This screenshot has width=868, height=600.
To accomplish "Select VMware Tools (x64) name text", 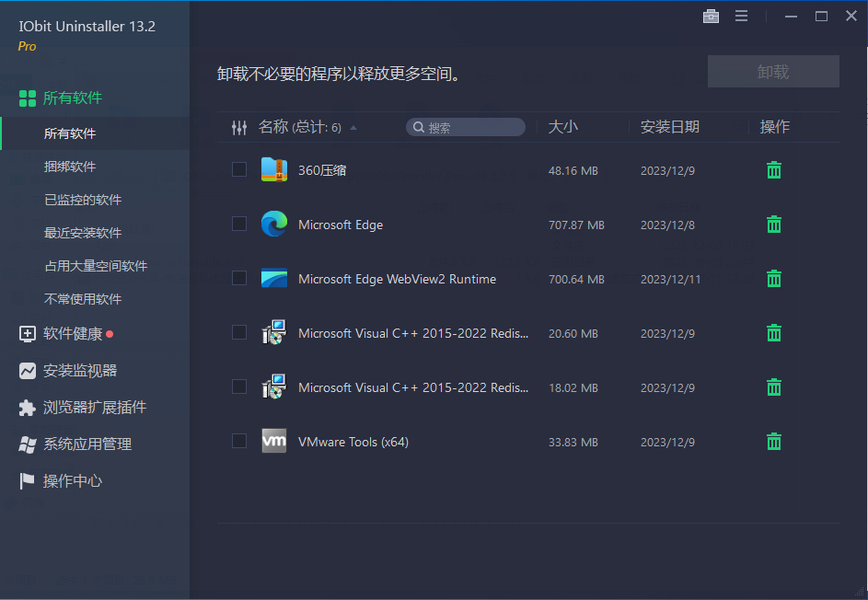I will tap(353, 442).
